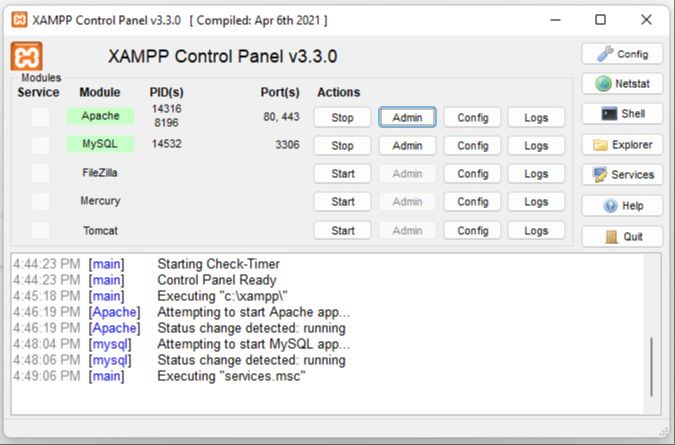Click log line 'Attempting to start Apache app...'

point(254,312)
